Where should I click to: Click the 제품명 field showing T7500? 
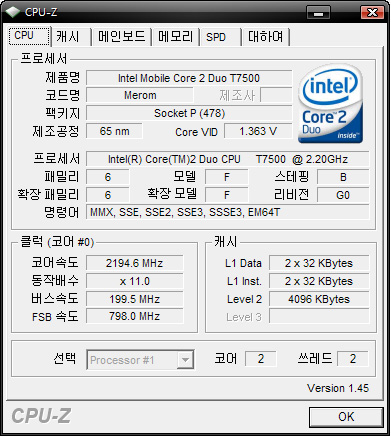tap(189, 78)
